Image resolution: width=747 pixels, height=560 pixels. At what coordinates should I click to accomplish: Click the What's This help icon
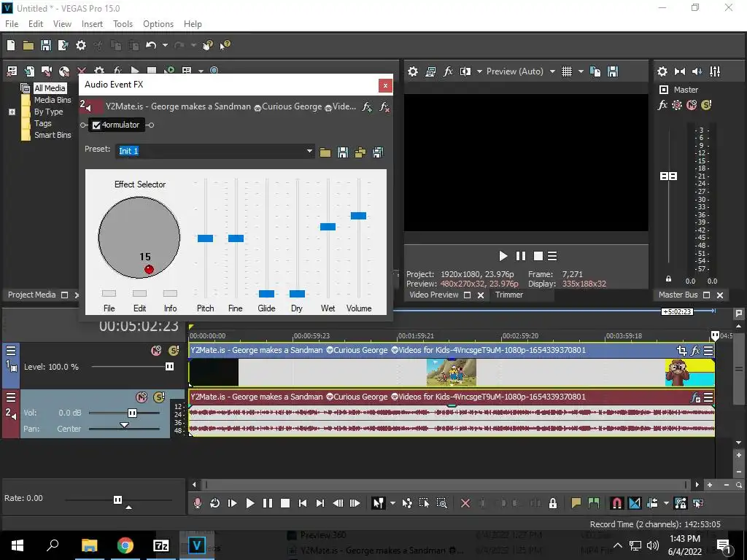(x=225, y=45)
